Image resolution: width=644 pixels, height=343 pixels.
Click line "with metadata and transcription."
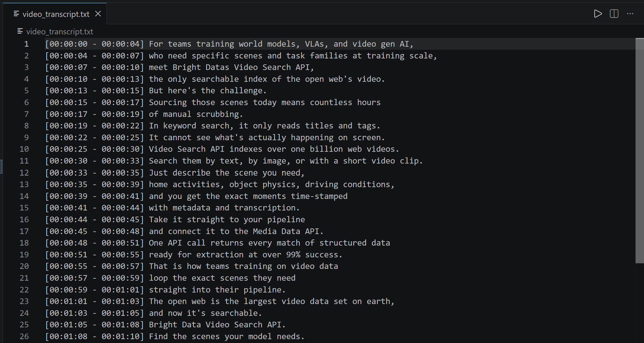(224, 208)
